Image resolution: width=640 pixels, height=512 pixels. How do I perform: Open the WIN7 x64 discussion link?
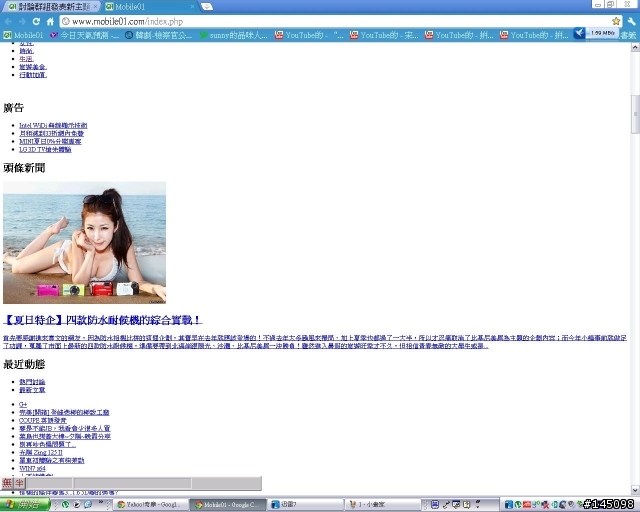pyautogui.click(x=32, y=468)
